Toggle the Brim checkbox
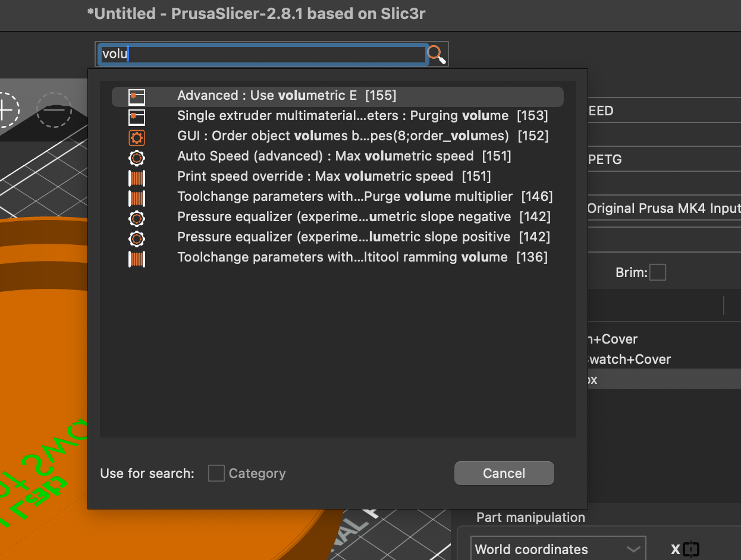Screen dimensions: 741x560 (x=658, y=273)
